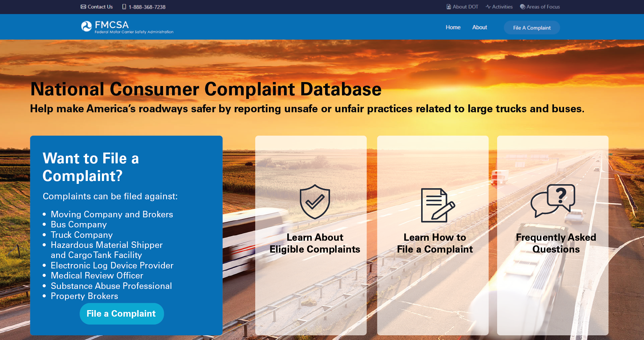Click File A Complaint in the header
The image size is (644, 340).
(x=532, y=28)
